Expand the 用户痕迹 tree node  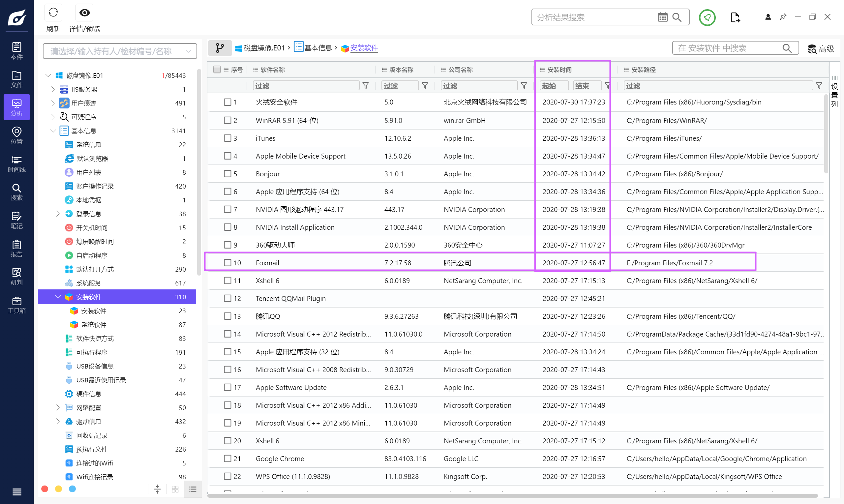click(53, 103)
